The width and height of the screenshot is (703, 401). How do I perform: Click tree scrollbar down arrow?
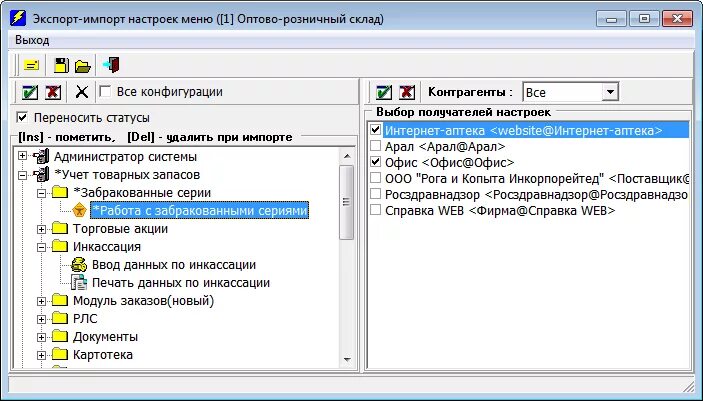coord(347,359)
